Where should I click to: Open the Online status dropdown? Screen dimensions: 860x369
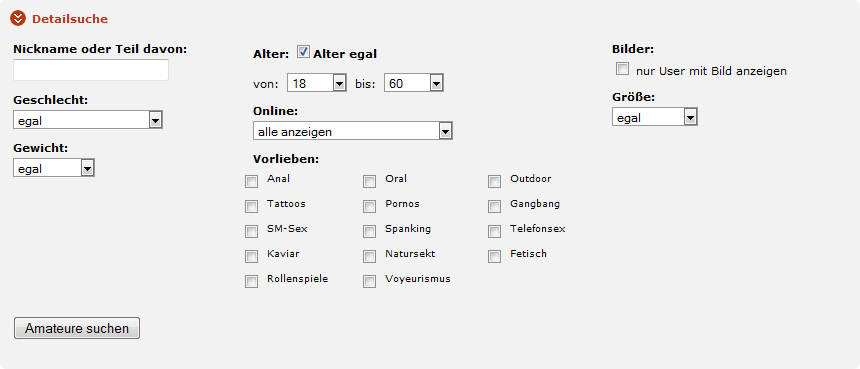click(x=353, y=131)
